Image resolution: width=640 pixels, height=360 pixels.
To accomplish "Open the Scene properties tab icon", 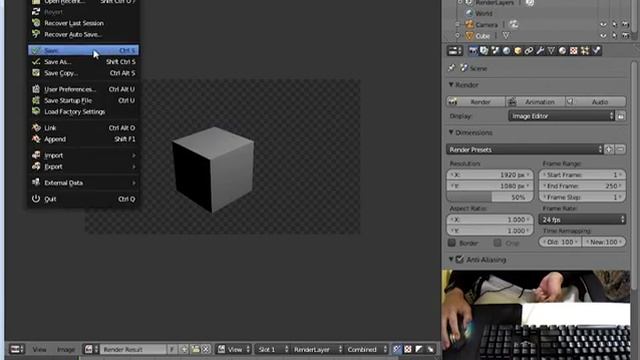I will pyautogui.click(x=495, y=51).
